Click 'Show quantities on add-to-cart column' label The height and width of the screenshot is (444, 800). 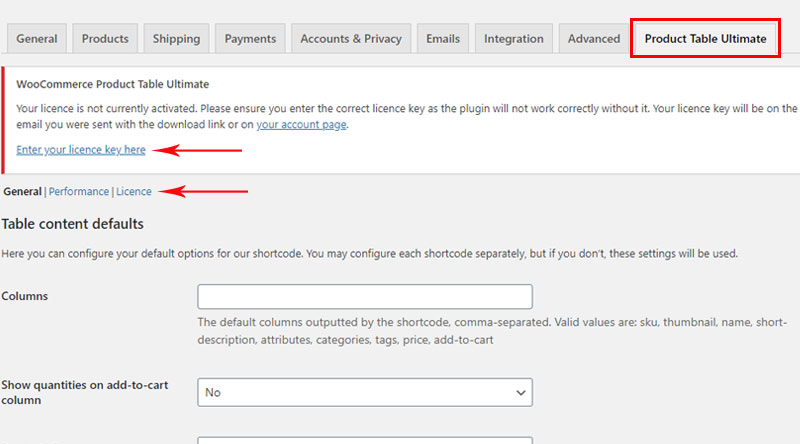click(x=85, y=392)
